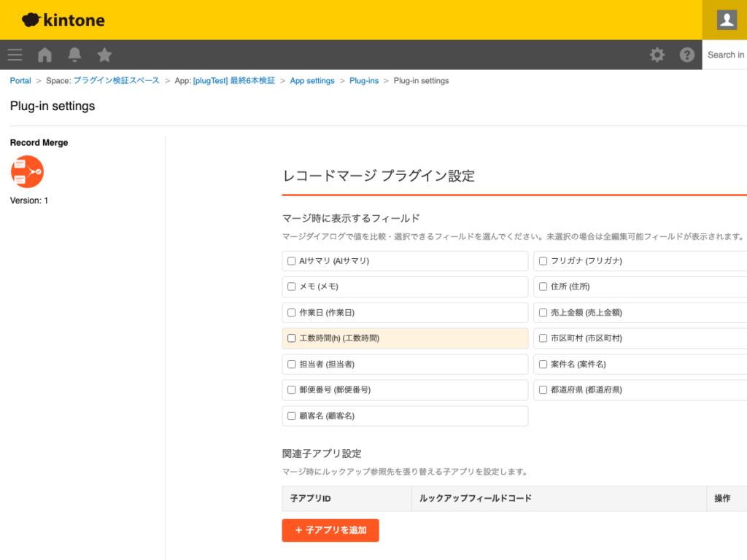747x560 pixels.
Task: Open the Portal breadcrumb link
Action: coord(20,80)
